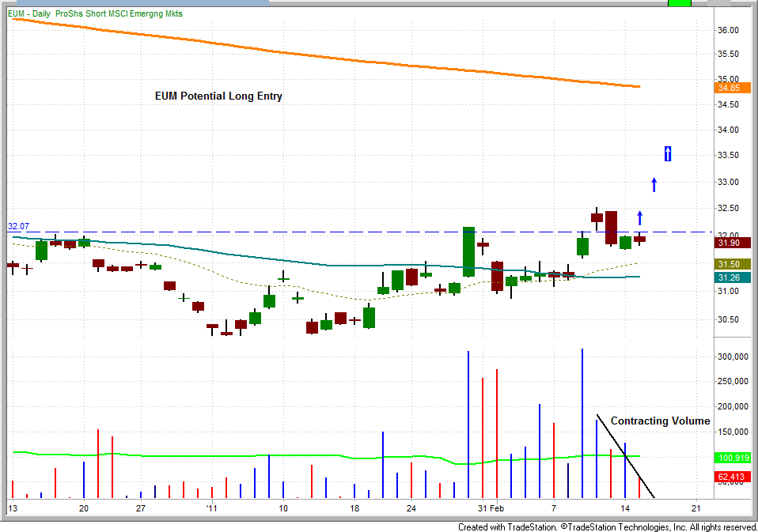Click the 30.50 price axis label
This screenshot has width=758, height=532.
(x=729, y=319)
